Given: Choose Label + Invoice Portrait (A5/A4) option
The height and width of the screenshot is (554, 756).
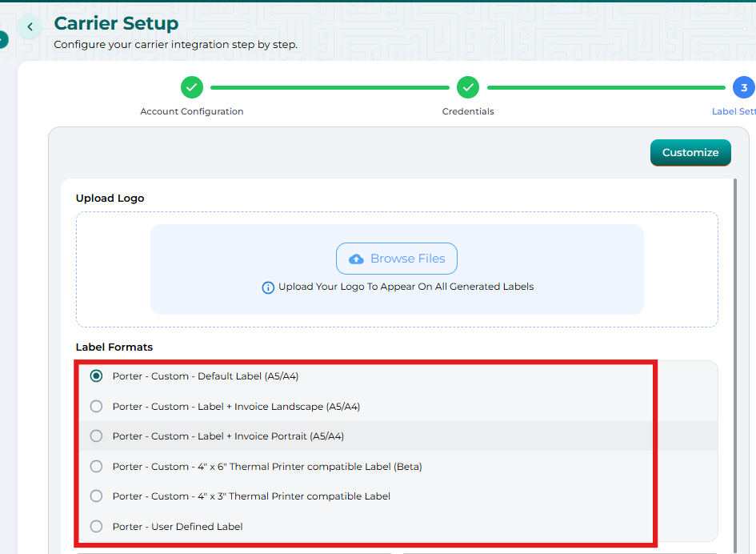Looking at the screenshot, I should [97, 436].
